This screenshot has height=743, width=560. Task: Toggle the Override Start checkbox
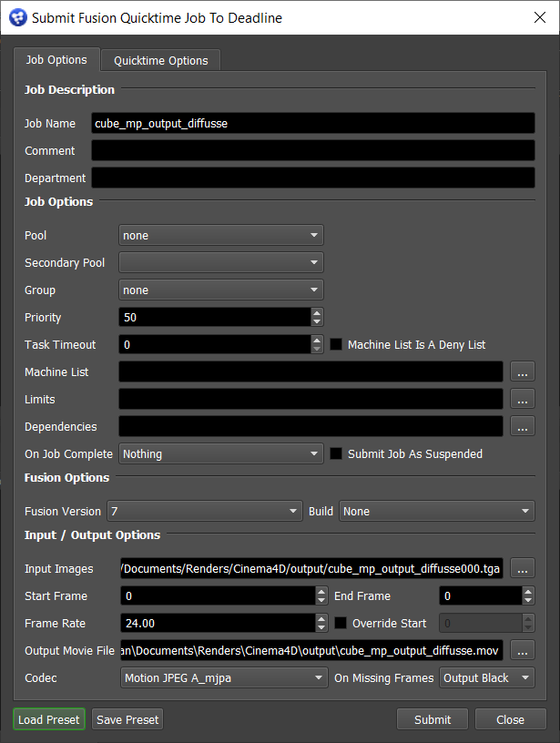point(341,623)
